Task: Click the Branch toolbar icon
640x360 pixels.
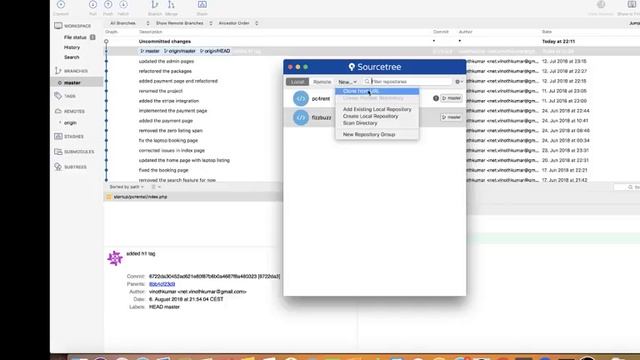Action: click(155, 5)
